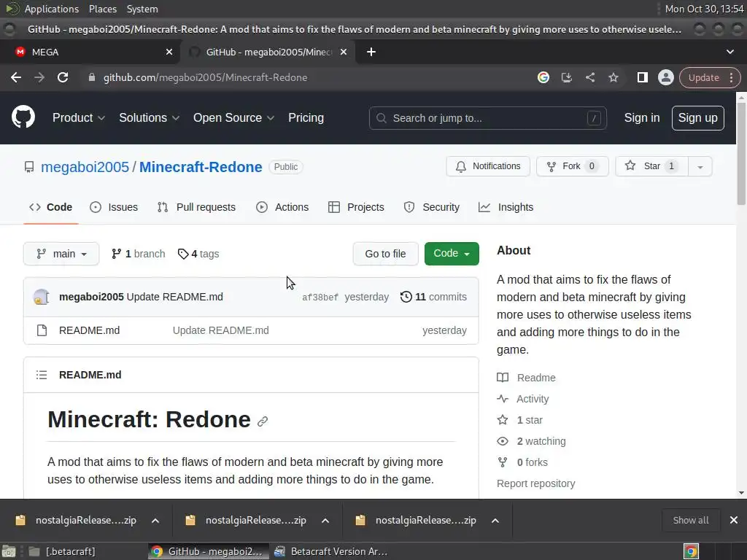Click Show all downloads
This screenshot has height=560, width=747.
tap(690, 521)
